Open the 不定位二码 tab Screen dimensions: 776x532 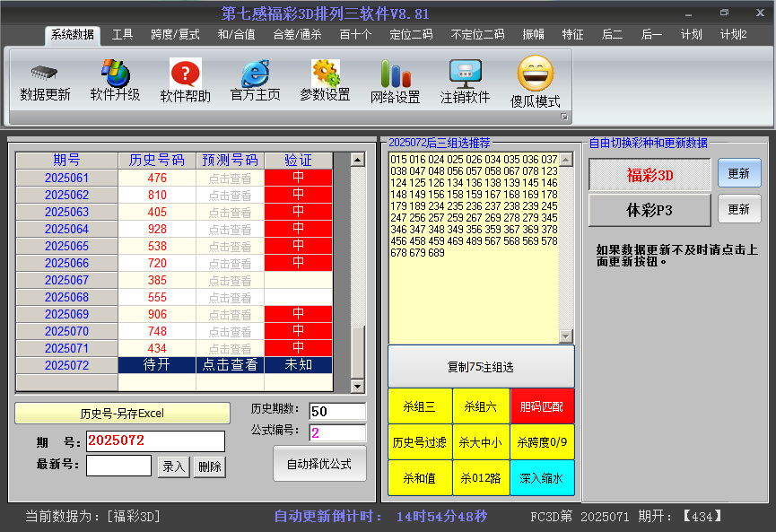pos(477,35)
